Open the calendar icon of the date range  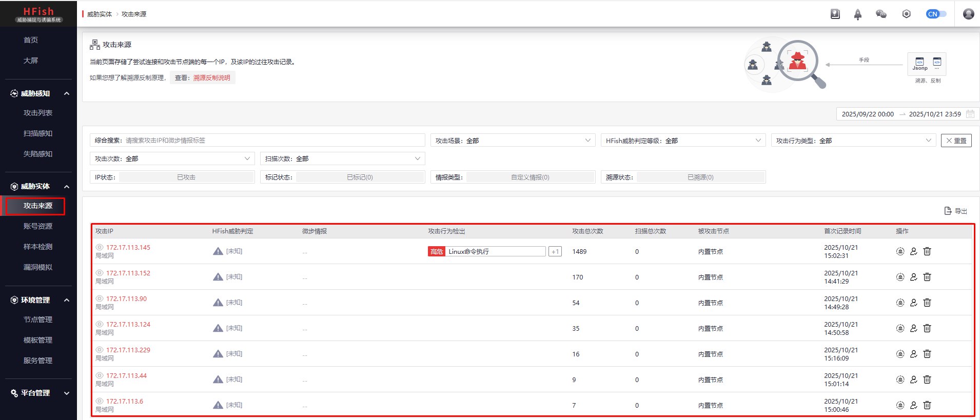(x=970, y=114)
